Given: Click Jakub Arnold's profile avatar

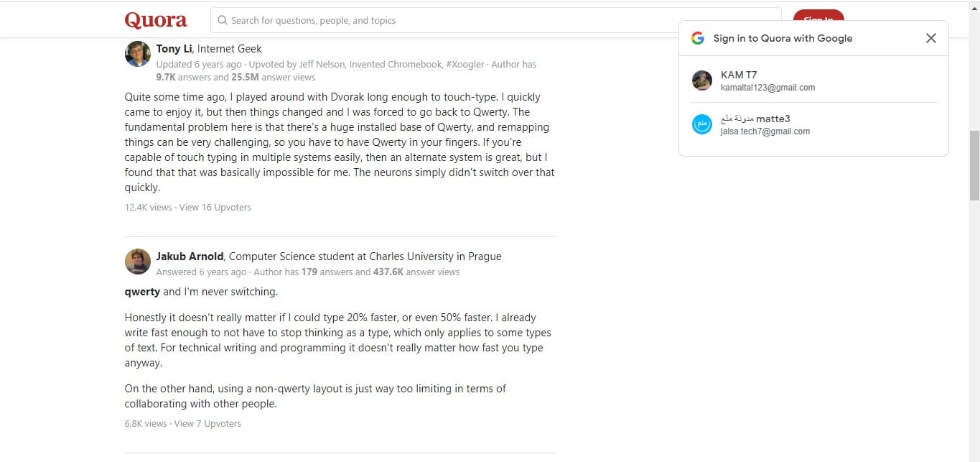Looking at the screenshot, I should pos(137,262).
